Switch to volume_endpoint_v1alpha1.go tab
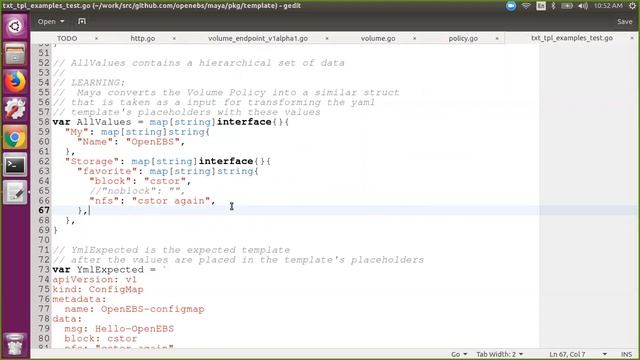640x360 pixels. click(x=258, y=38)
